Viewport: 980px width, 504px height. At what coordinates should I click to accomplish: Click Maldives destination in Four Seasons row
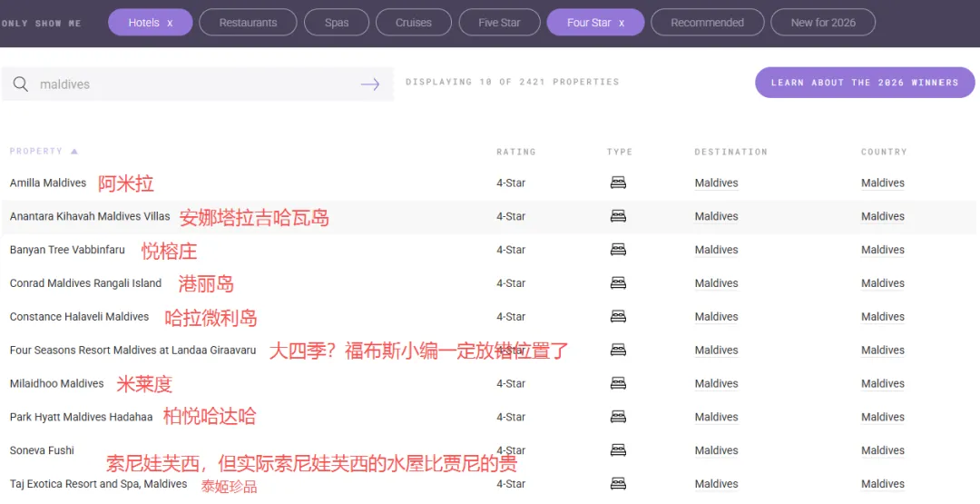[716, 351]
